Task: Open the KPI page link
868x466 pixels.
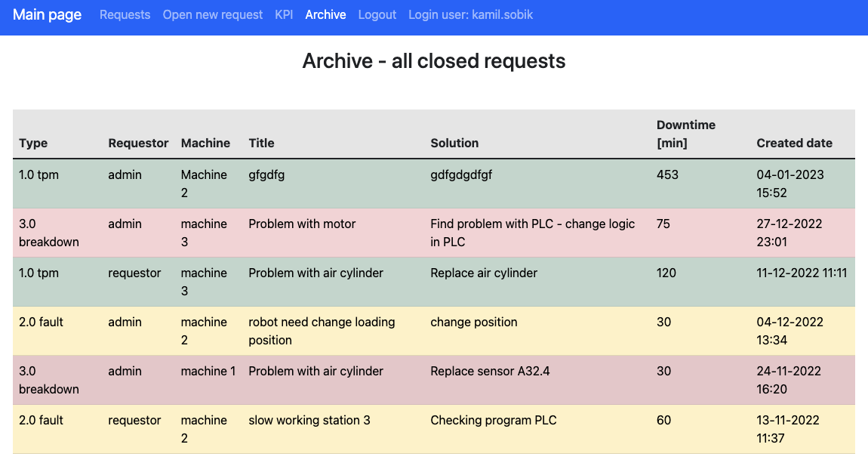Action: pos(284,15)
